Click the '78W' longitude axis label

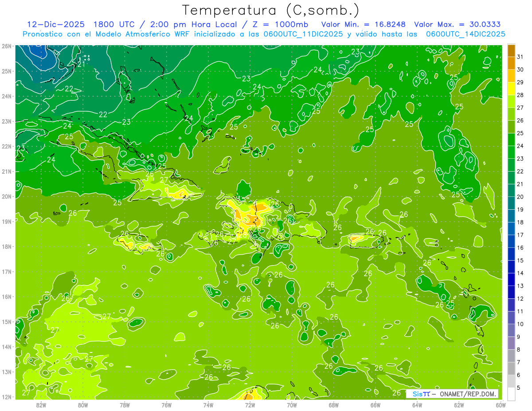(x=125, y=405)
